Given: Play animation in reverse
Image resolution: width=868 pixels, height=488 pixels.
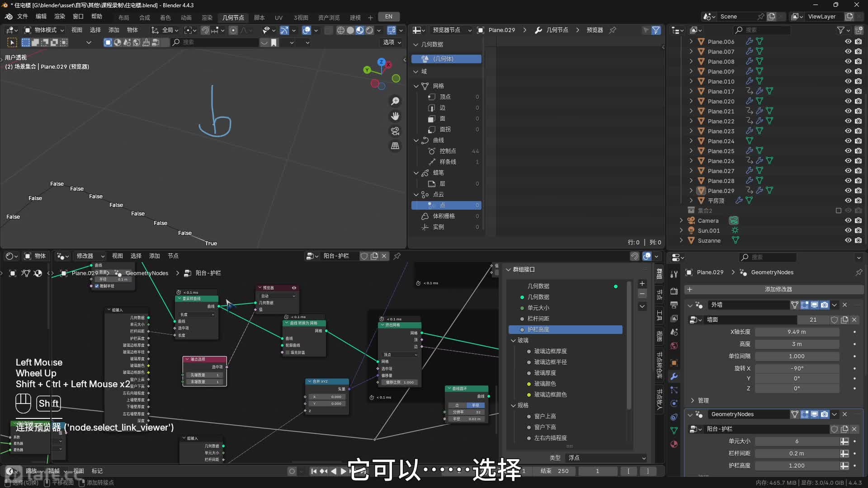Looking at the screenshot, I should 334,471.
